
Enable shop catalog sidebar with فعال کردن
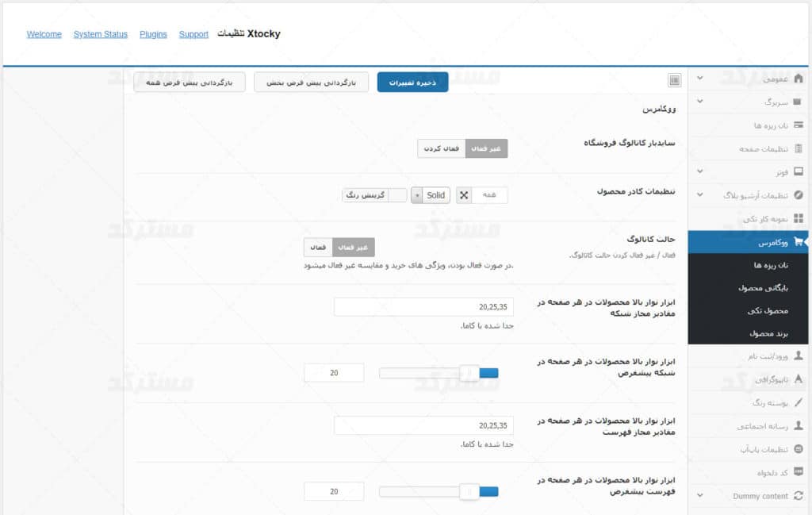441,148
